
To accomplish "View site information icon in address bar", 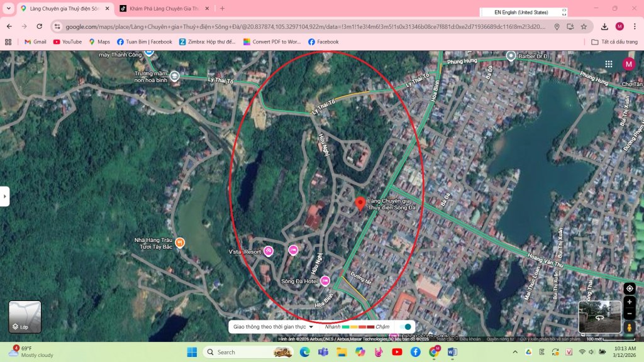I will [x=57, y=26].
